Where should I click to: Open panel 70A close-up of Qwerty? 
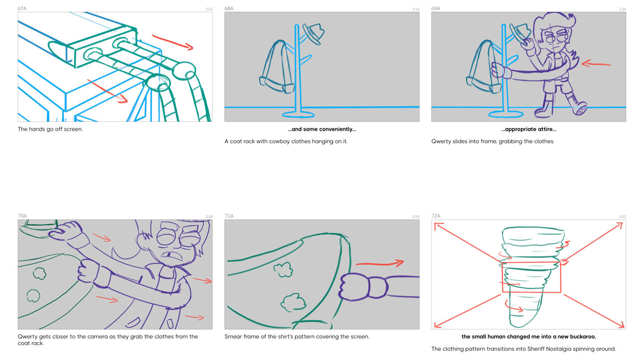pyautogui.click(x=115, y=274)
